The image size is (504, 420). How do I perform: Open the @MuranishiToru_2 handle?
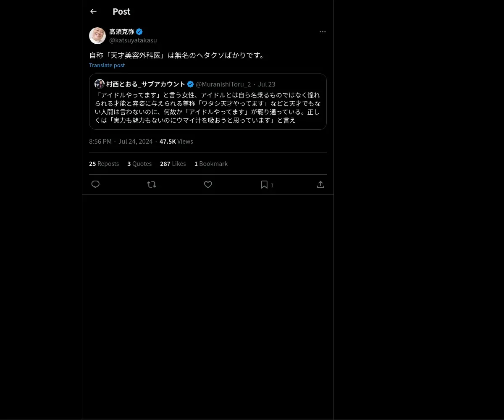223,84
